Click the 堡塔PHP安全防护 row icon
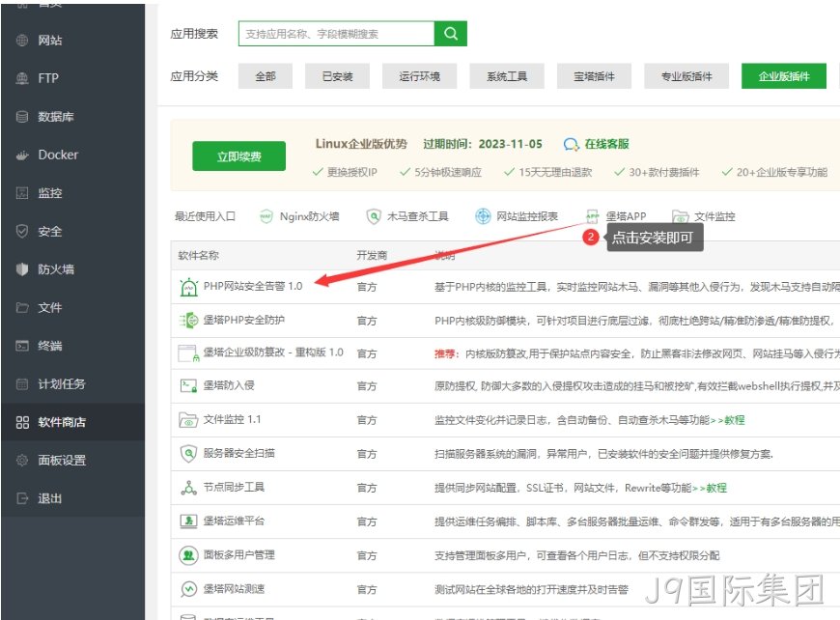 click(x=188, y=321)
